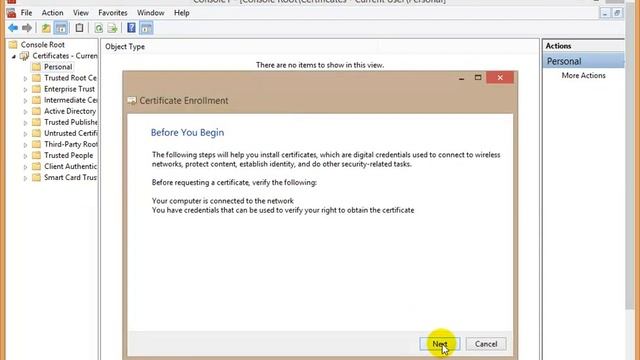
Task: Expand the Trusted People node arrow
Action: 25,156
